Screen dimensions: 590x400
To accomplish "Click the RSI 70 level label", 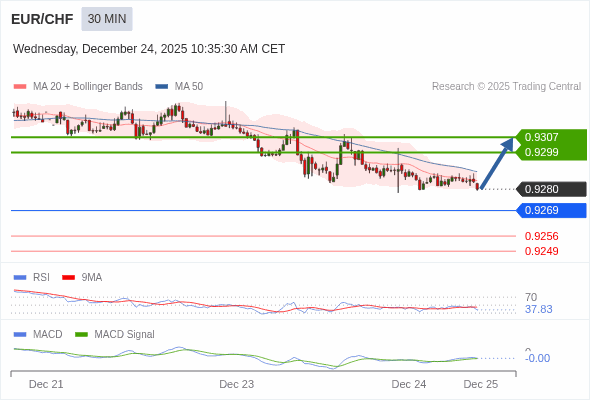I will (531, 297).
